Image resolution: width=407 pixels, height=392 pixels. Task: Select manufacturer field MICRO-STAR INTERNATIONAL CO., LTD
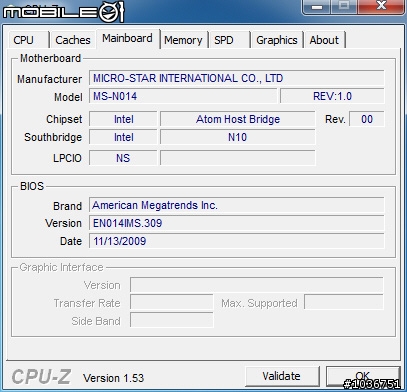coord(236,78)
